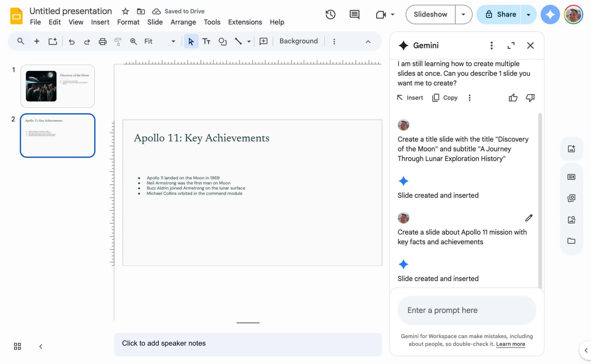Collapse the menus with up chevron
Viewport: 591px width, 364px height.
tap(368, 42)
